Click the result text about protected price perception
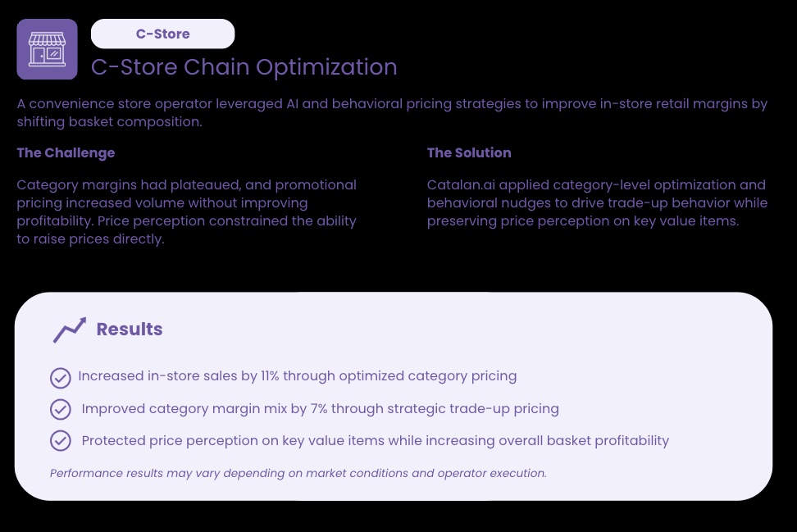 coord(375,440)
